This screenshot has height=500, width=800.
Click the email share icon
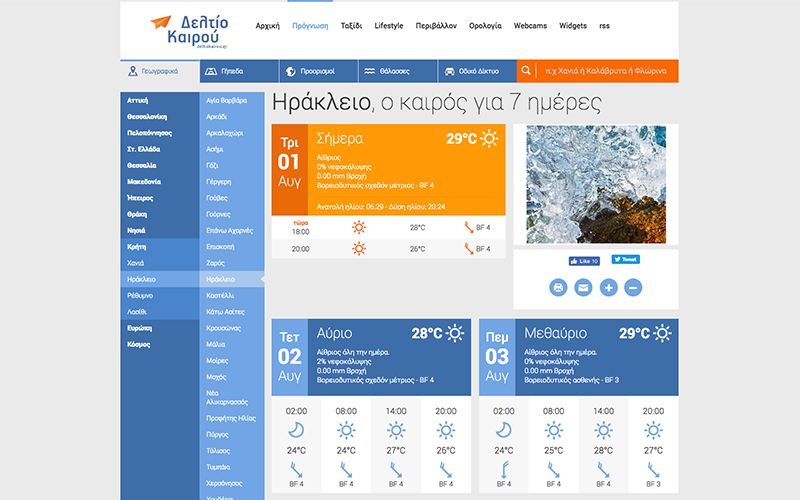pos(583,288)
